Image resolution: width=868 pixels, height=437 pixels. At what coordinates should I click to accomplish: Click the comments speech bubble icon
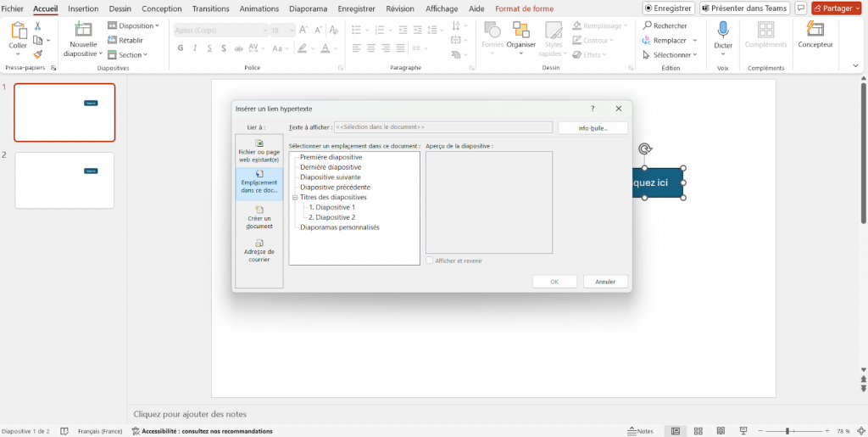(800, 8)
